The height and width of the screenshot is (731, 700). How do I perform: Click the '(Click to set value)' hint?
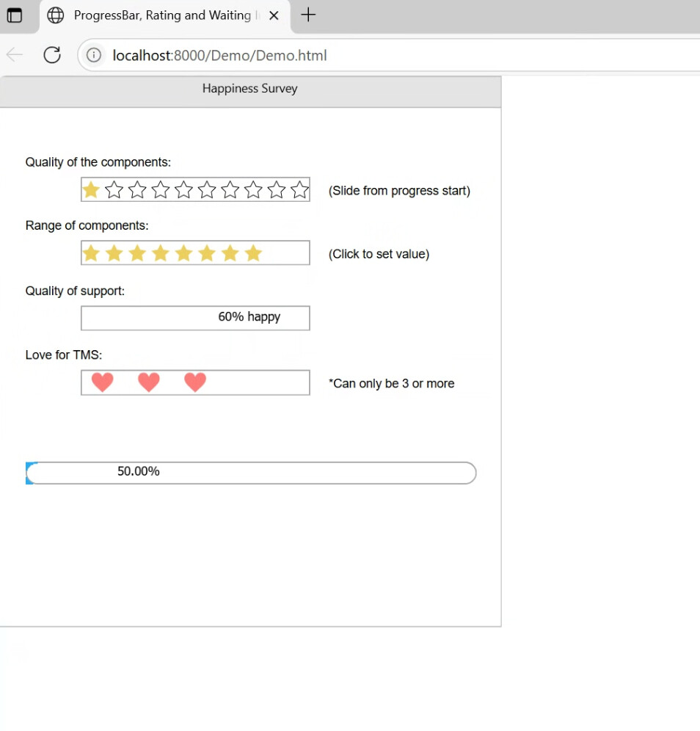coord(379,254)
